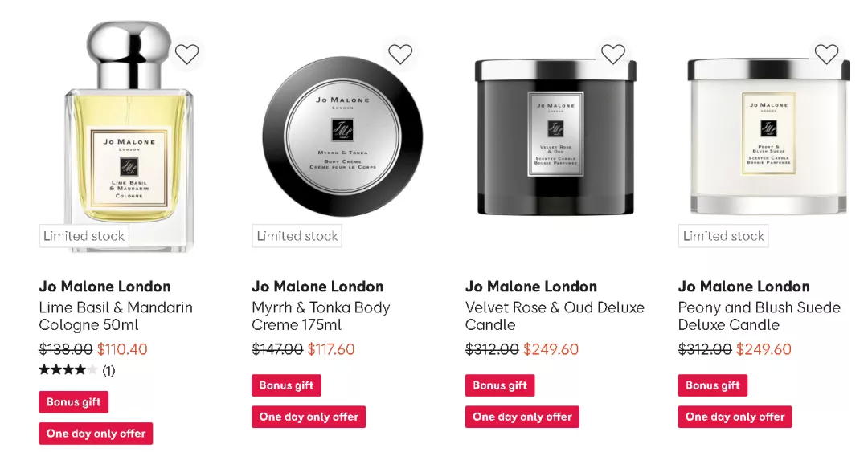Select the white Peony candle image
The width and height of the screenshot is (868, 452).
pos(768,136)
